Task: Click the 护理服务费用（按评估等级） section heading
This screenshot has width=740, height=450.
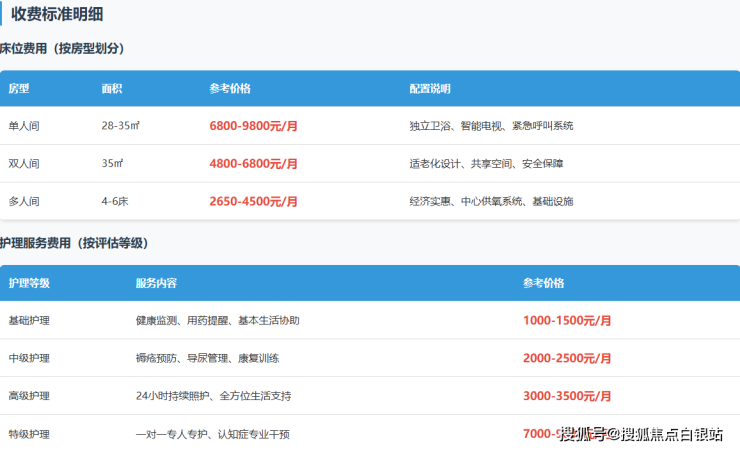Action: (x=75, y=243)
